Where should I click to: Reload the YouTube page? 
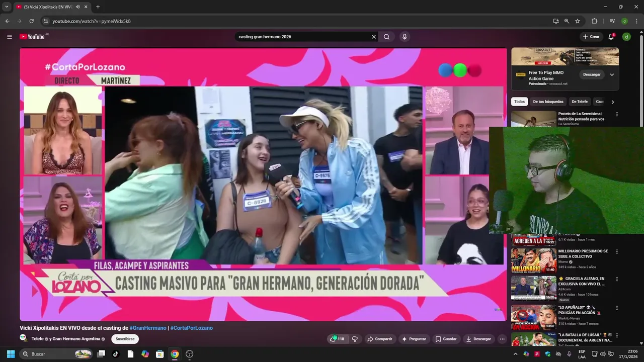(x=31, y=21)
